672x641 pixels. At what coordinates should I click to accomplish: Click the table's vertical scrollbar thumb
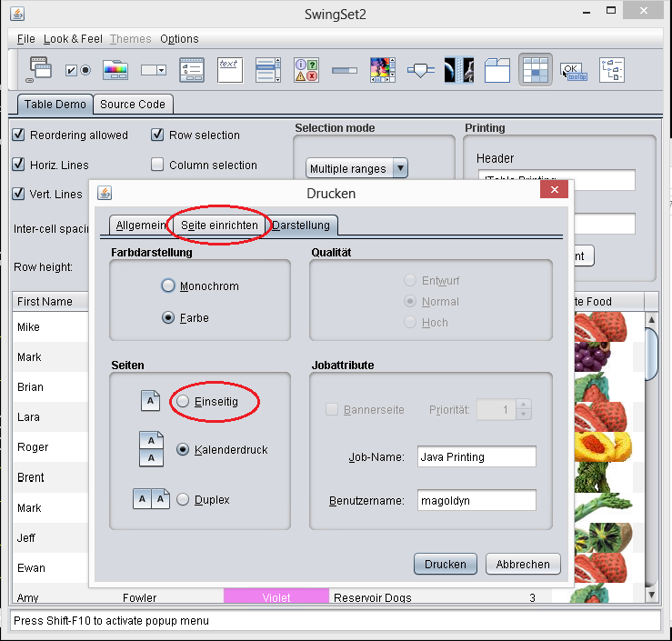click(651, 354)
